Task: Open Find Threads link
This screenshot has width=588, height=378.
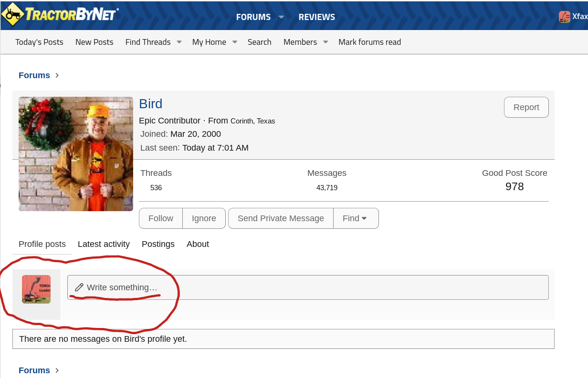Action: tap(148, 42)
